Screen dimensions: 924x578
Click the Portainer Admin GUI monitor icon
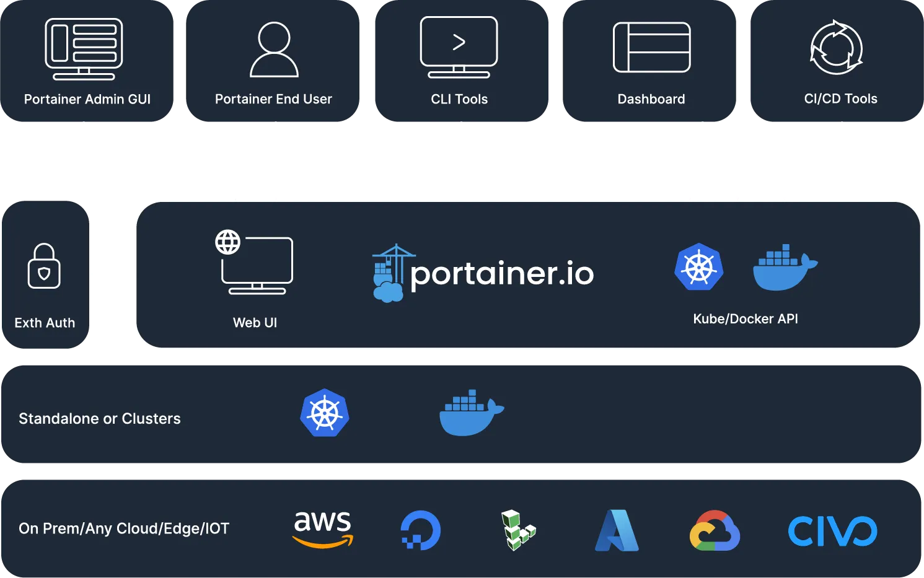pos(84,50)
